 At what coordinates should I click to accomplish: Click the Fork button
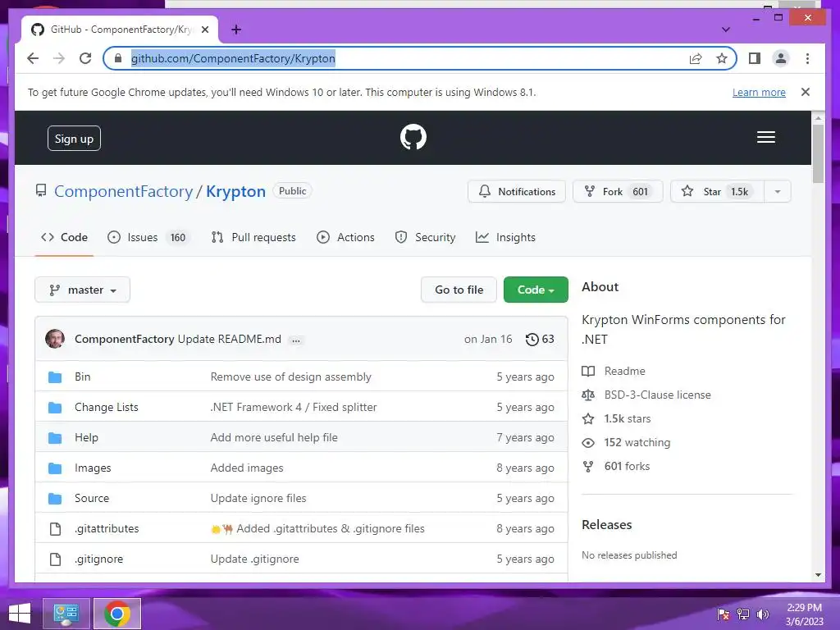(618, 192)
